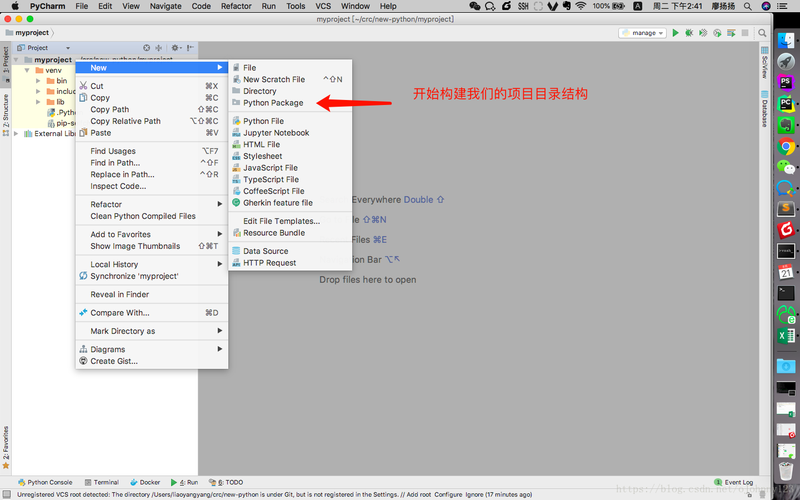Open the Event Log panel
Viewport: 800px width, 500px height.
(735, 482)
